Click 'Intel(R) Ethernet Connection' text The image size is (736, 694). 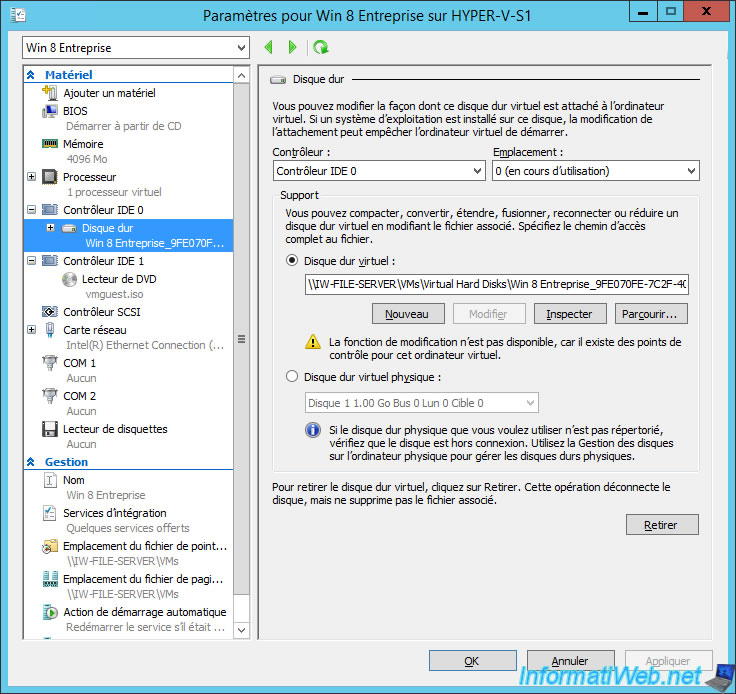(x=145, y=345)
